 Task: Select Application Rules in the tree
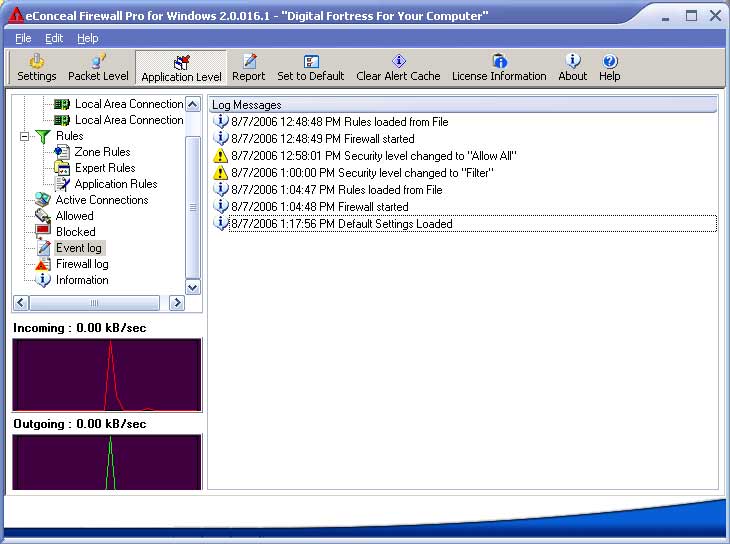click(116, 184)
